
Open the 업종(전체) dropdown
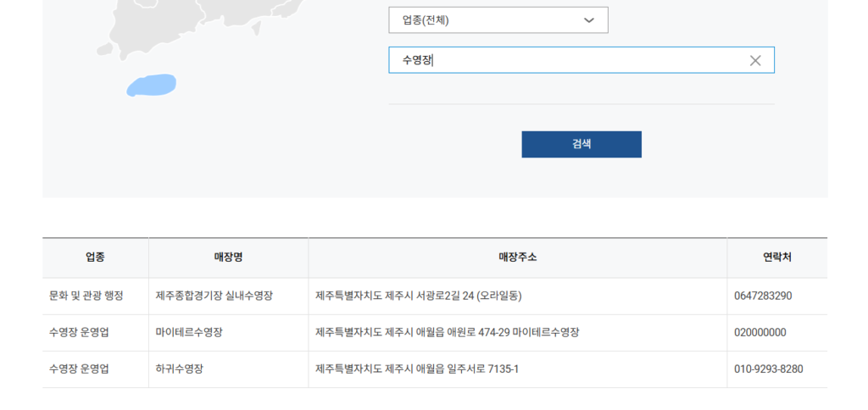(498, 20)
